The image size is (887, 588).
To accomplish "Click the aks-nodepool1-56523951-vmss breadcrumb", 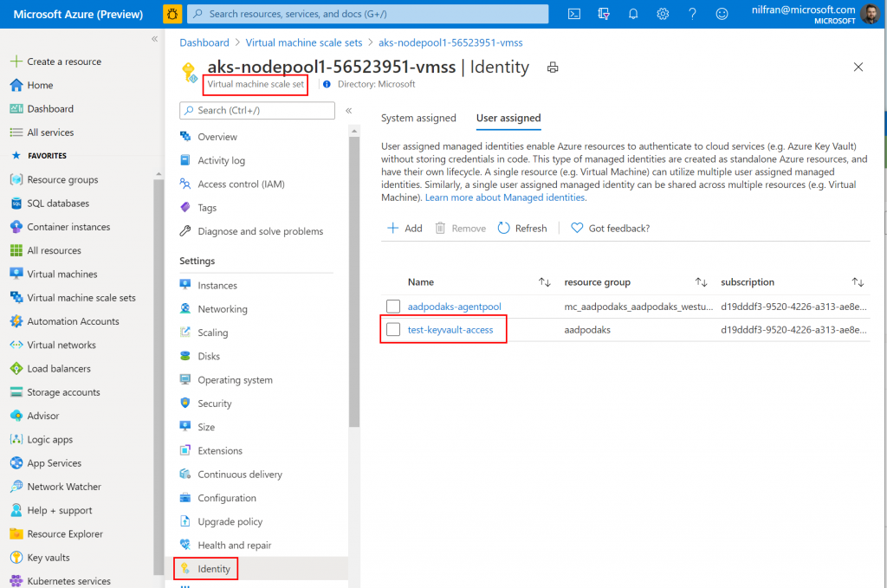I will [450, 42].
